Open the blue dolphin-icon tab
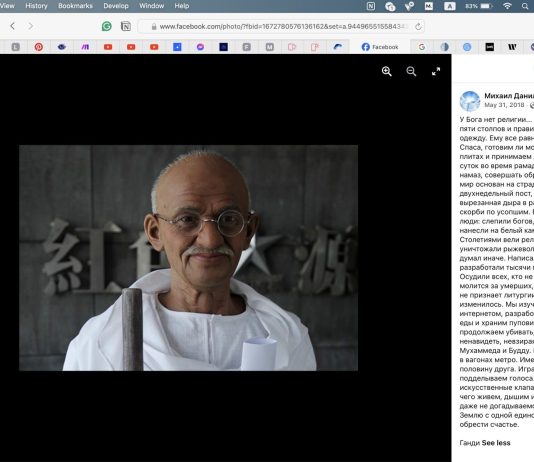Viewport: 534px width, 462px height. point(337,47)
